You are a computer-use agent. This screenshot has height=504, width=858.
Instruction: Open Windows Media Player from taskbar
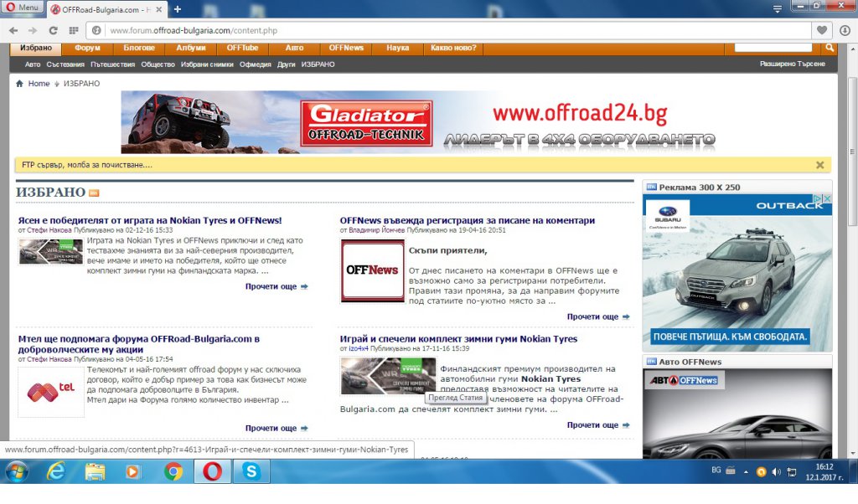[132, 471]
